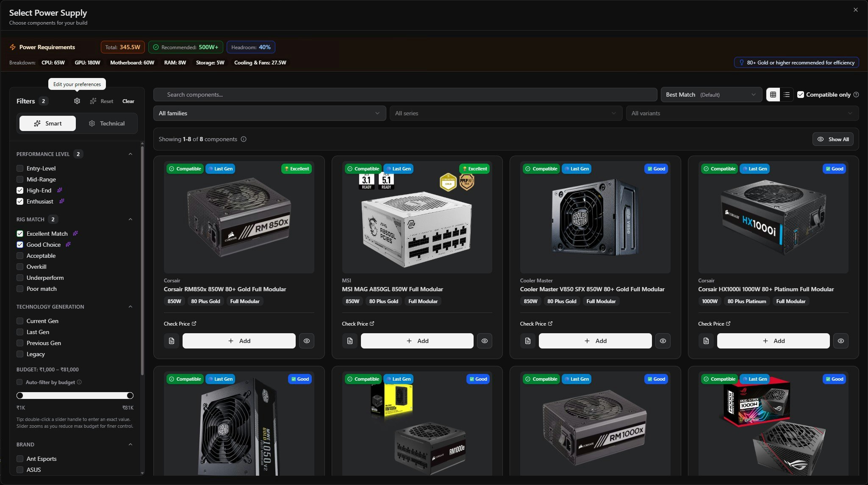Image resolution: width=868 pixels, height=485 pixels.
Task: Collapse the Rig Match section
Action: tap(130, 219)
